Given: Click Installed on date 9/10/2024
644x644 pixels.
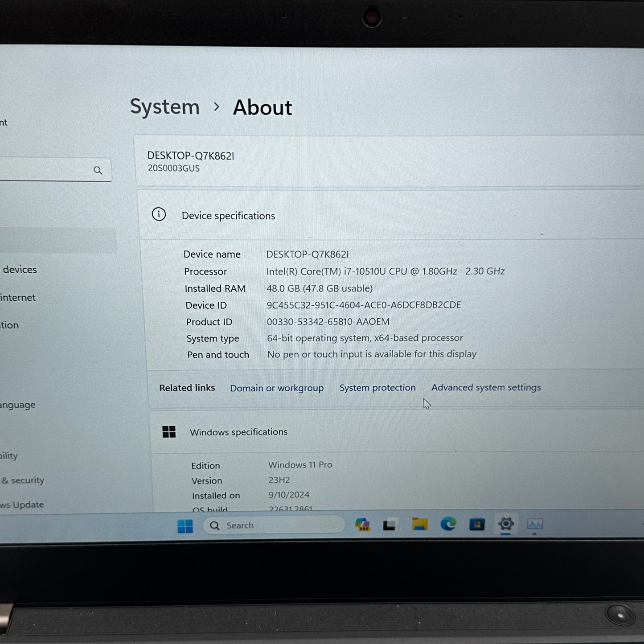Looking at the screenshot, I should [289, 495].
